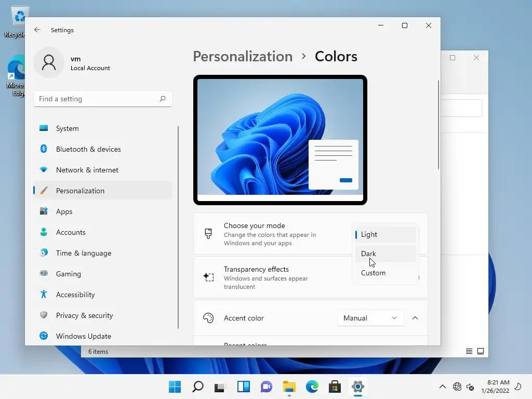
Task: Click the System monitor icon in sidebar
Action: [44, 128]
